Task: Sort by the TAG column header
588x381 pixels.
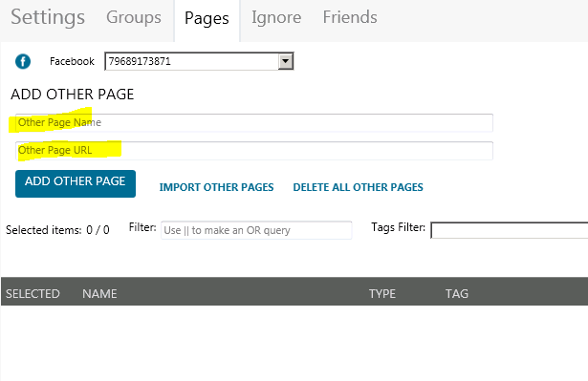Action: point(457,294)
